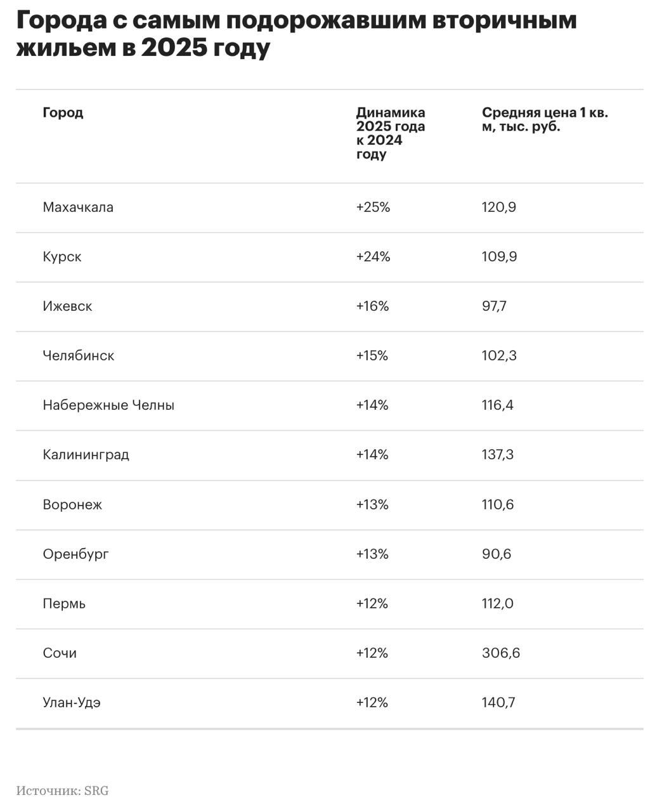This screenshot has height=812, width=650.
Task: Click the Улан-Удэ city name
Action: pyautogui.click(x=72, y=703)
